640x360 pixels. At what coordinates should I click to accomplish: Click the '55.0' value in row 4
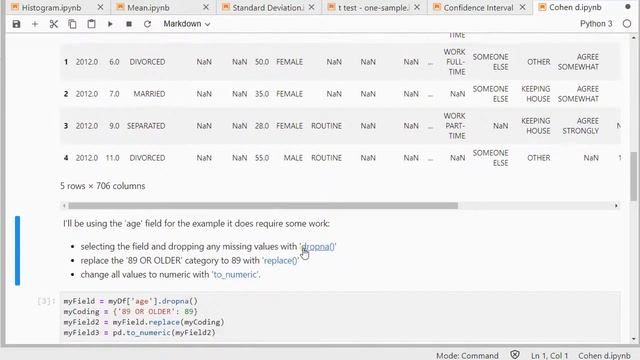[x=262, y=158]
